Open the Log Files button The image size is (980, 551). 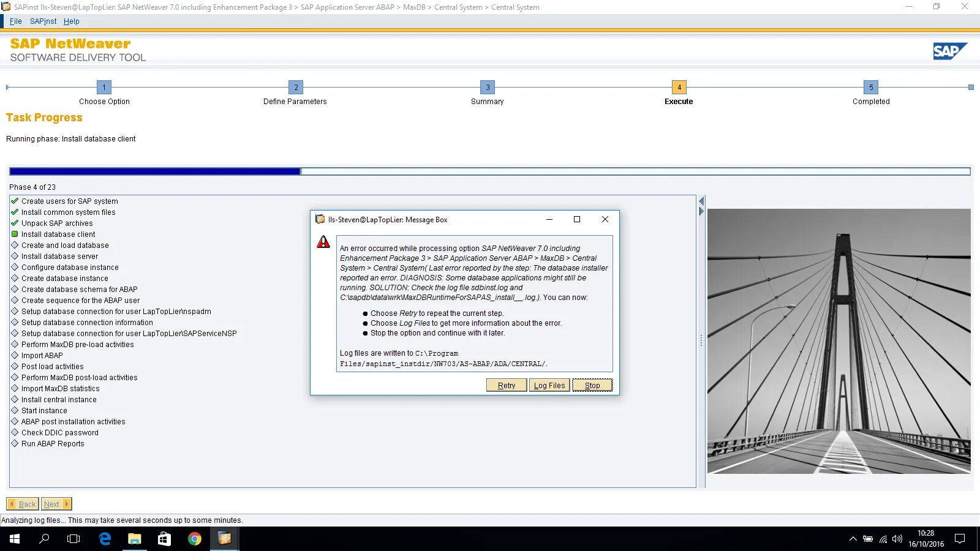coord(549,385)
